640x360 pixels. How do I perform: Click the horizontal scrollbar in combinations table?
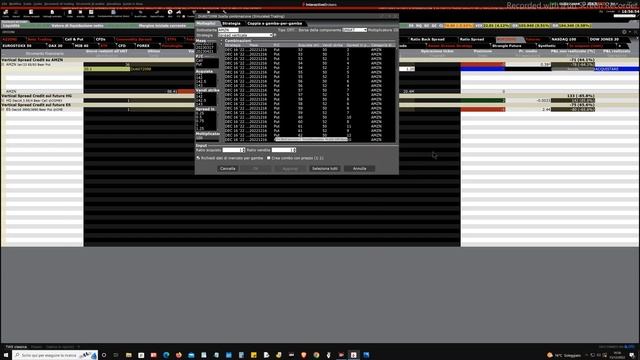pyautogui.click(x=311, y=139)
